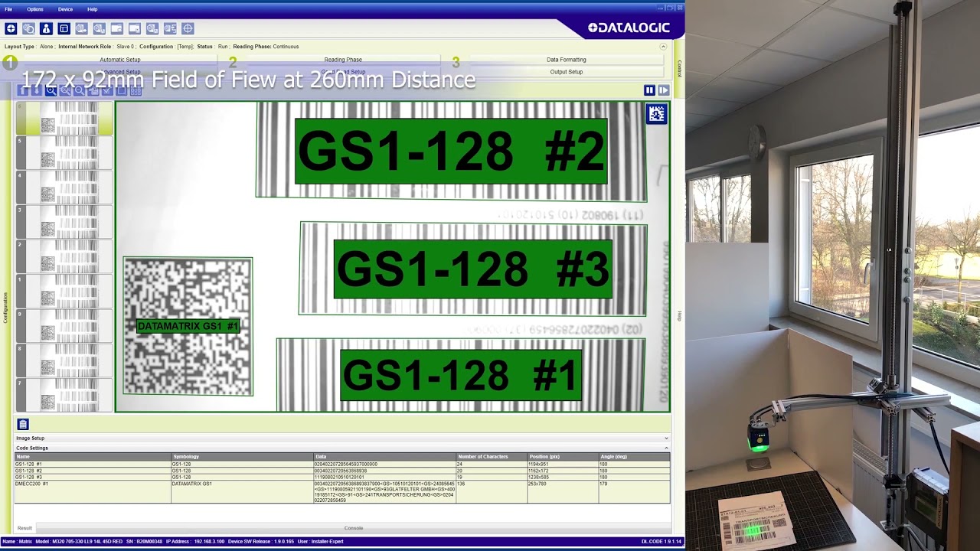The image size is (980, 551).
Task: Click the DATAMATRIX GS1 symbology cell
Action: click(x=242, y=492)
